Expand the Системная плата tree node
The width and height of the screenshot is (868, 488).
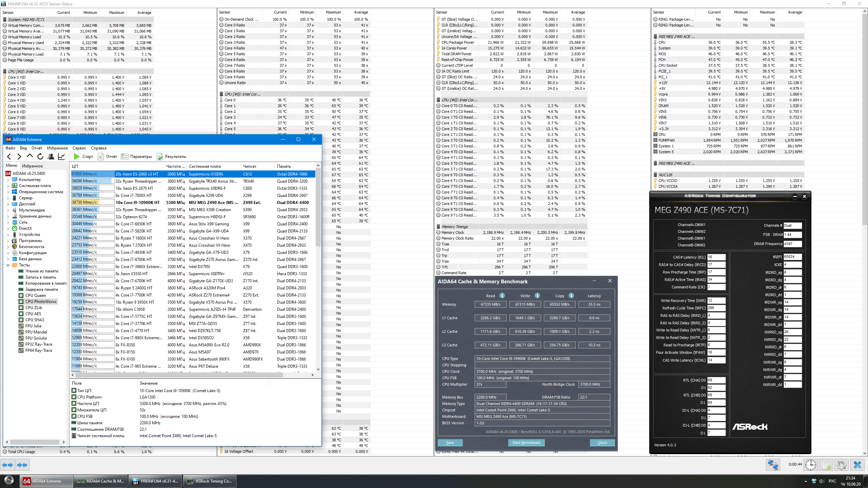click(8, 186)
